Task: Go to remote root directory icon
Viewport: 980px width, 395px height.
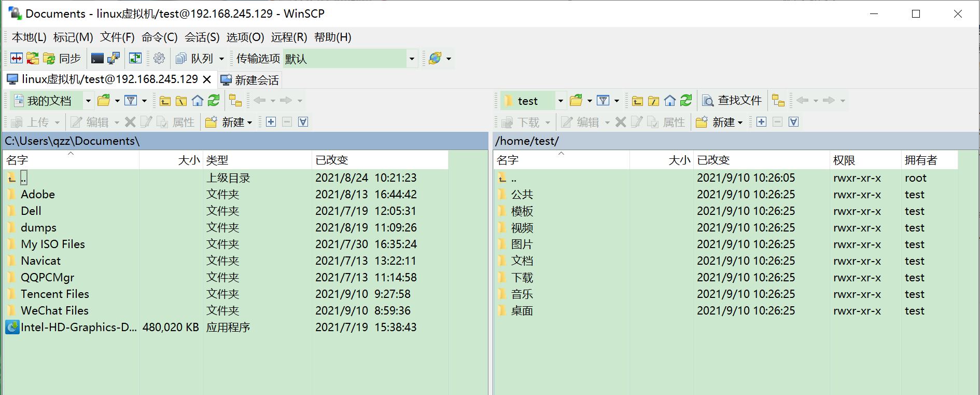Action: click(654, 101)
